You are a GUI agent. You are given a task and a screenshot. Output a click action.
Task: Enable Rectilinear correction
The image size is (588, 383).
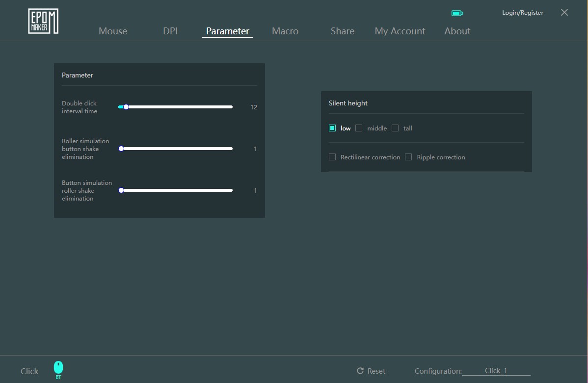[332, 157]
